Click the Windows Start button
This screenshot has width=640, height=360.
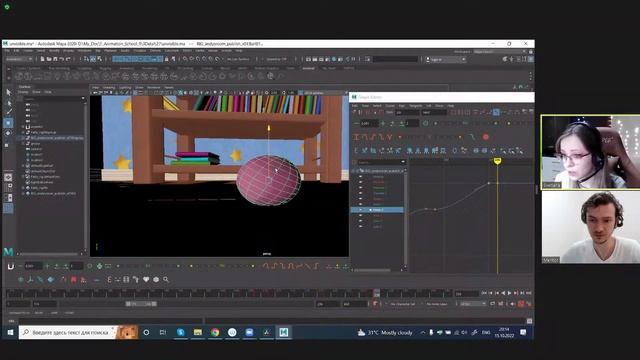click(10, 332)
